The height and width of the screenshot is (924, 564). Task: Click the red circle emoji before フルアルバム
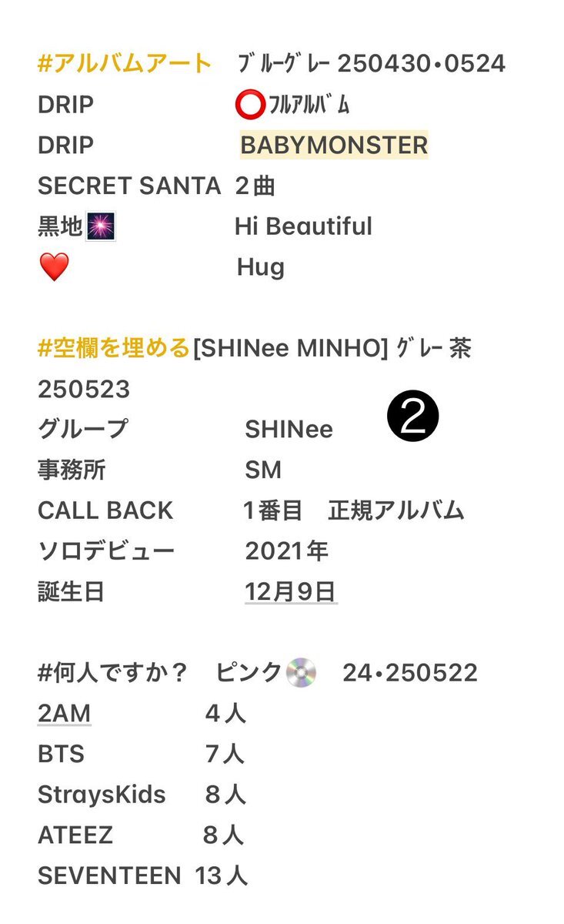pyautogui.click(x=249, y=105)
